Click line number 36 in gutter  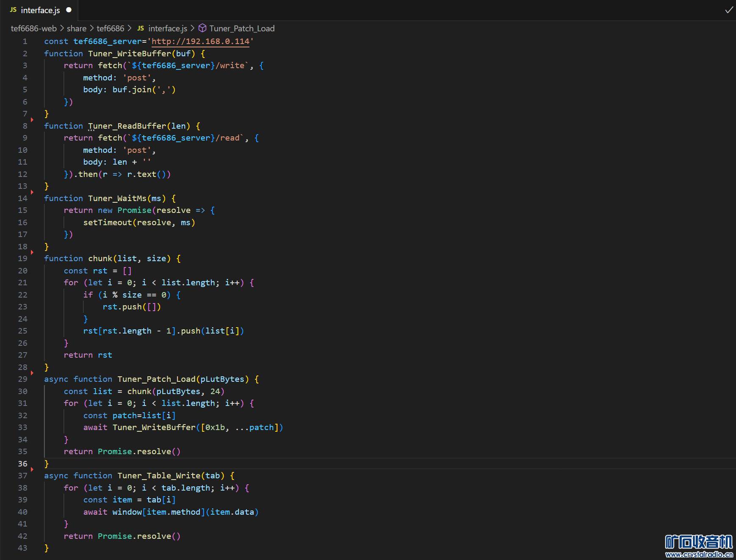tap(23, 464)
